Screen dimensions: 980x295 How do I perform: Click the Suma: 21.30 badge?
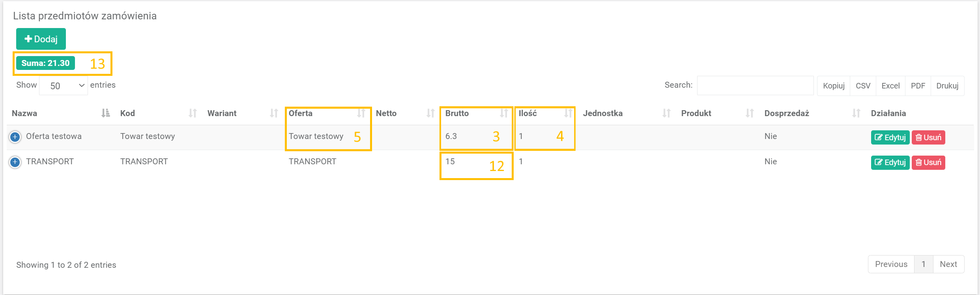(x=45, y=63)
